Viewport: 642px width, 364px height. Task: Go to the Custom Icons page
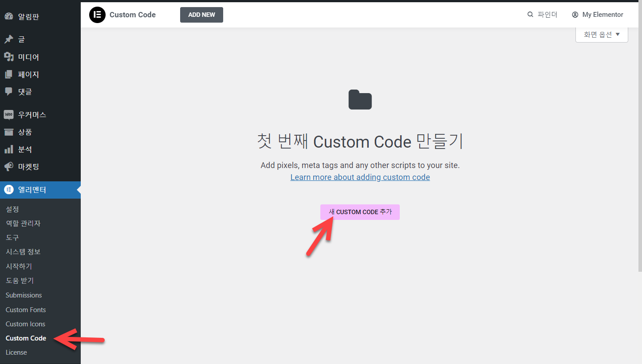click(25, 324)
